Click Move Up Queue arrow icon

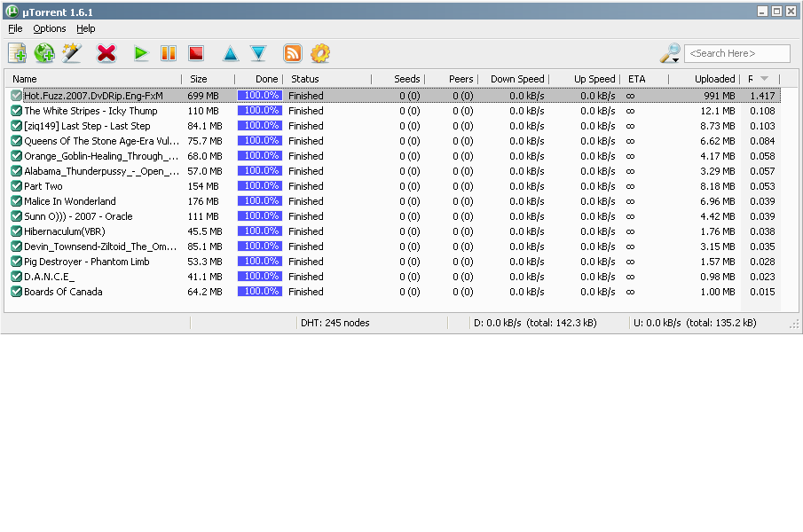(231, 53)
